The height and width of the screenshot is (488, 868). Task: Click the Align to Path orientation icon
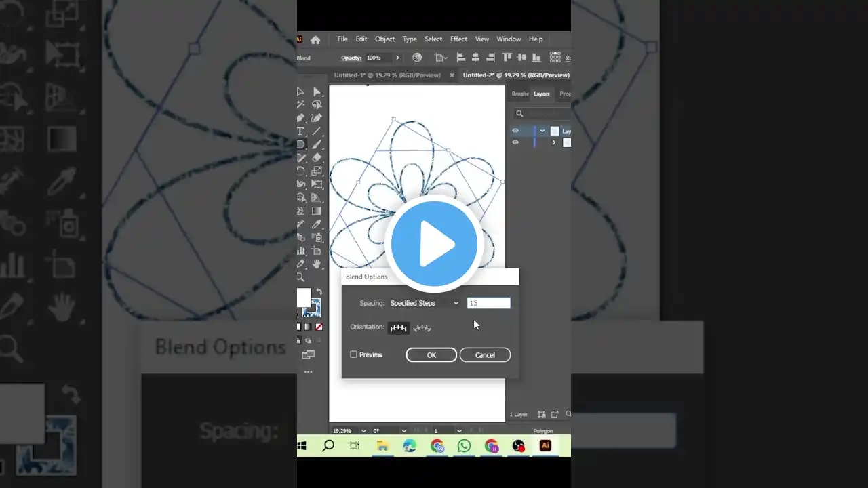(422, 328)
